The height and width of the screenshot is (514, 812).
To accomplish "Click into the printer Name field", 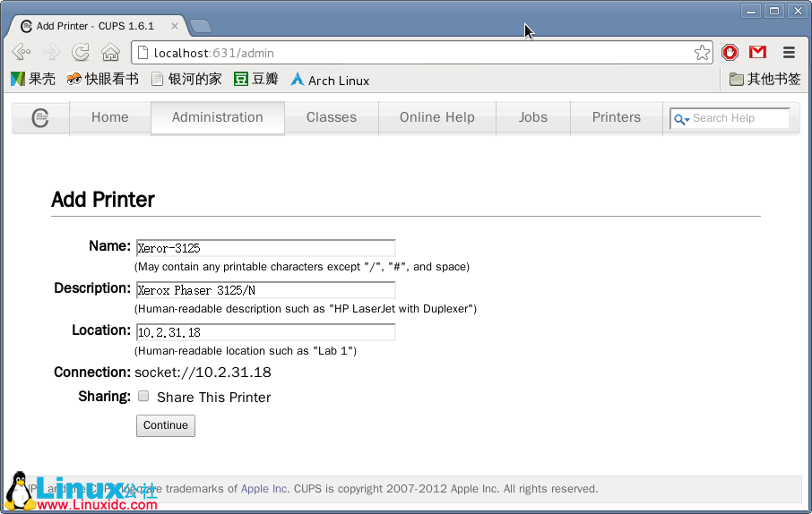I will click(265, 248).
